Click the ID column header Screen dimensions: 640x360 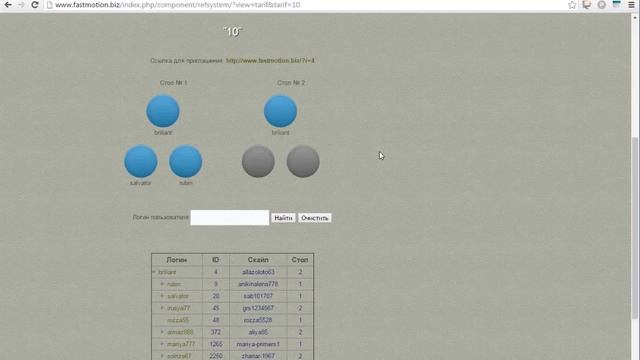pyautogui.click(x=216, y=260)
